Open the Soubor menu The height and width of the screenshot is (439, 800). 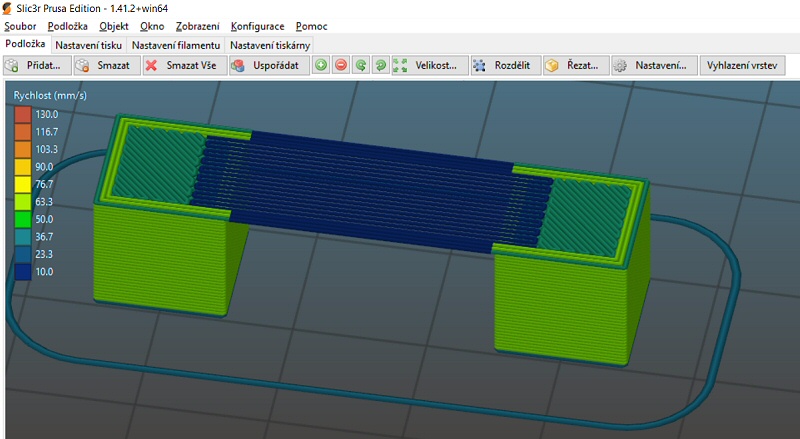point(20,26)
